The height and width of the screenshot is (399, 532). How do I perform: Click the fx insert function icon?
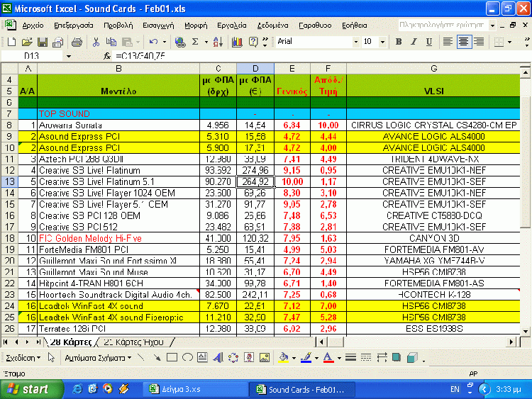point(107,56)
